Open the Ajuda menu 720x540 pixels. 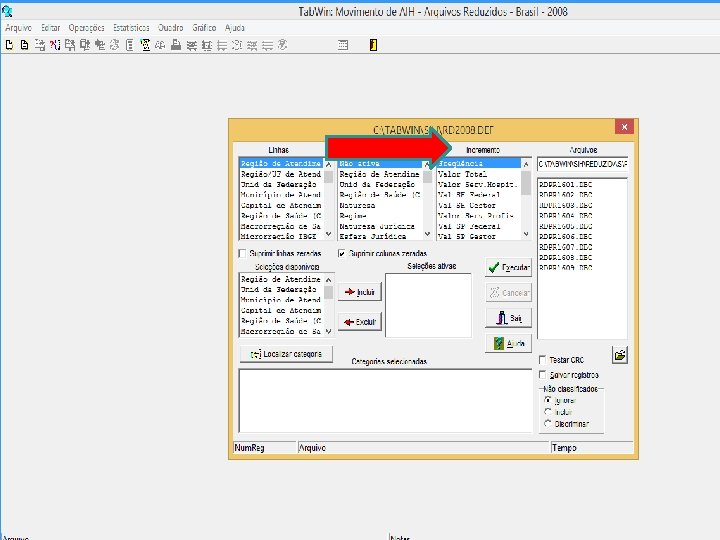coord(235,28)
